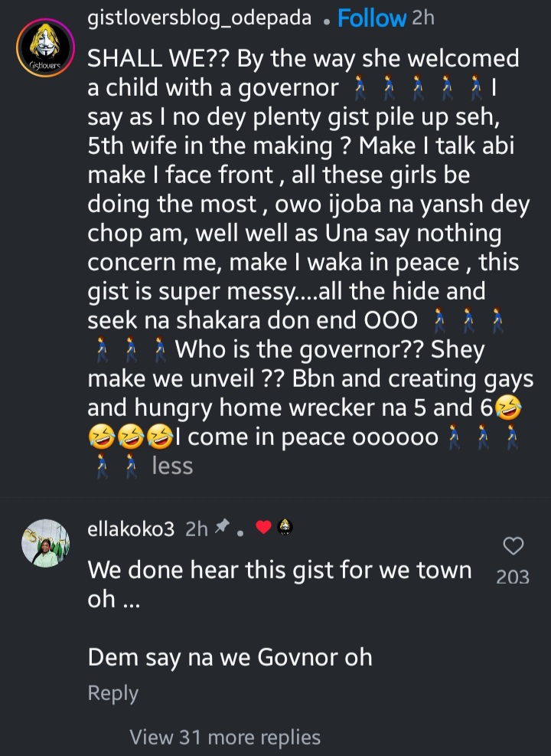This screenshot has height=756, width=551.
Task: Reply to ellakoko3's comment
Action: 113,693
